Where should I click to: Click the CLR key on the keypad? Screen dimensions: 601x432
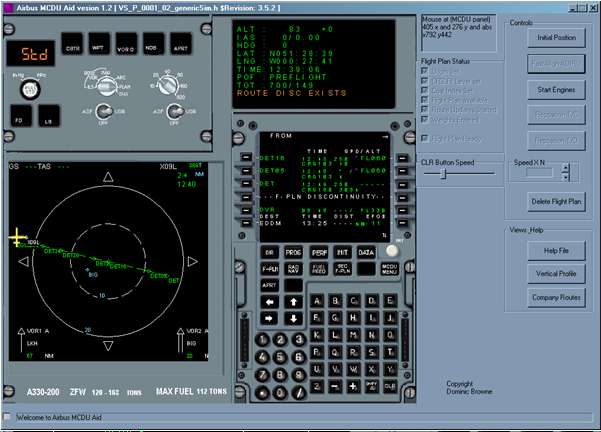[390, 386]
